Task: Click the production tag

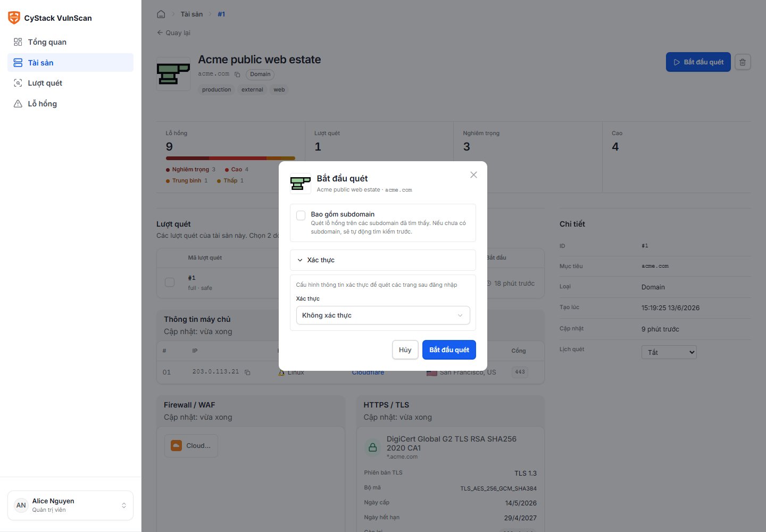Action: 217,90
